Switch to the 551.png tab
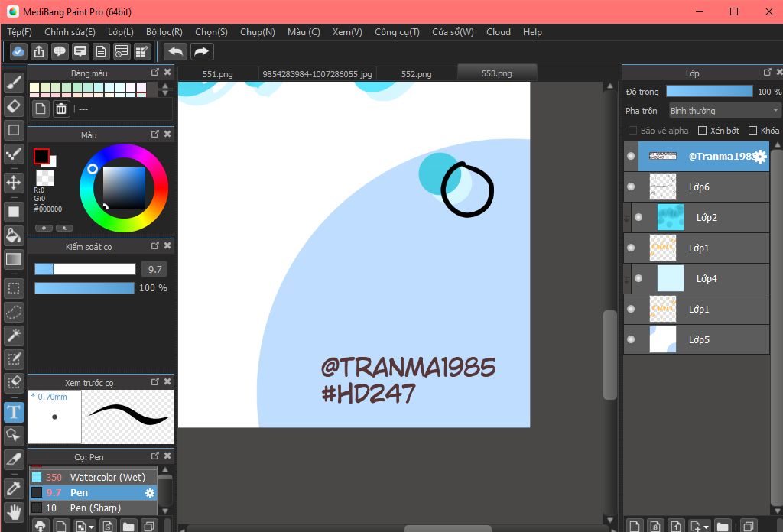The width and height of the screenshot is (783, 532). click(x=218, y=74)
